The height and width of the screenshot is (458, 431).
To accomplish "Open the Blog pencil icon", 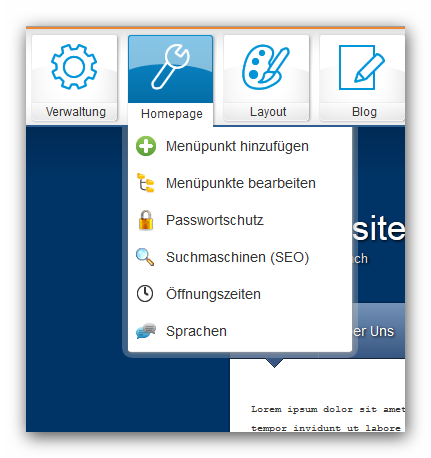I will [x=361, y=67].
